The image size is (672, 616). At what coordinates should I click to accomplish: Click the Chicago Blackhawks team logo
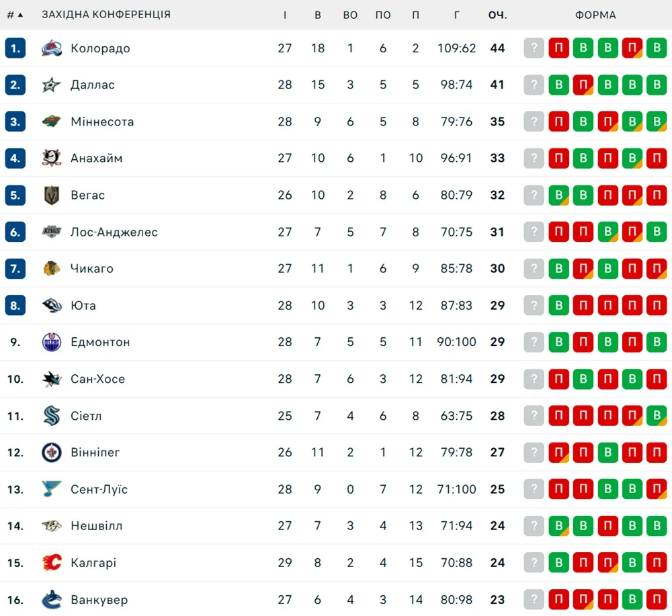pyautogui.click(x=52, y=269)
